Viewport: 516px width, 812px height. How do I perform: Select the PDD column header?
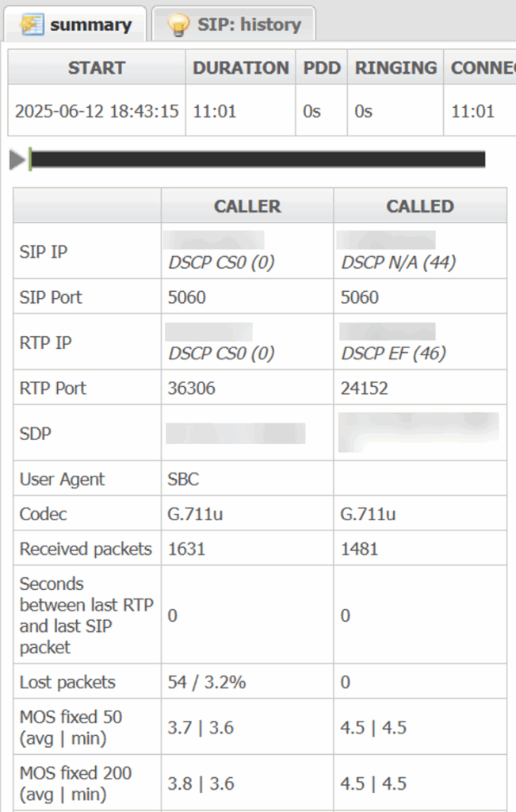click(322, 68)
